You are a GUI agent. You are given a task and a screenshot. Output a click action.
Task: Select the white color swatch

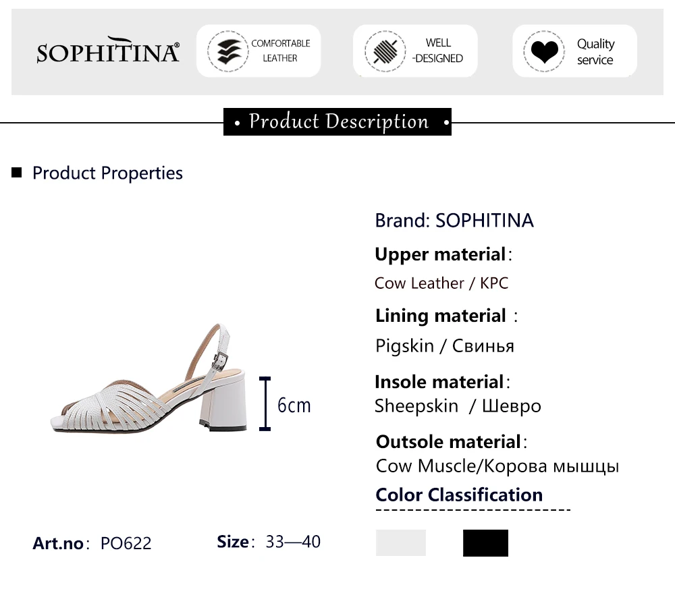tap(401, 542)
